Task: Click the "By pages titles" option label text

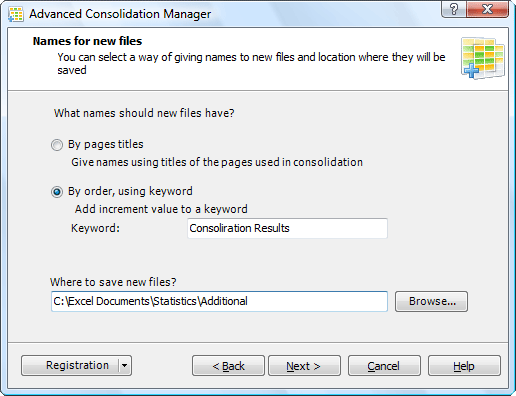Action: (106, 144)
